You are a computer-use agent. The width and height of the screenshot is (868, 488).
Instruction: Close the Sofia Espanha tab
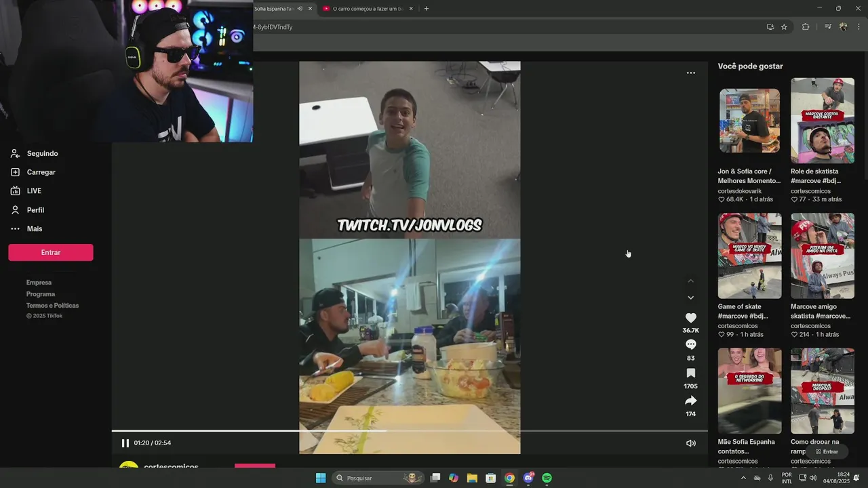(311, 9)
